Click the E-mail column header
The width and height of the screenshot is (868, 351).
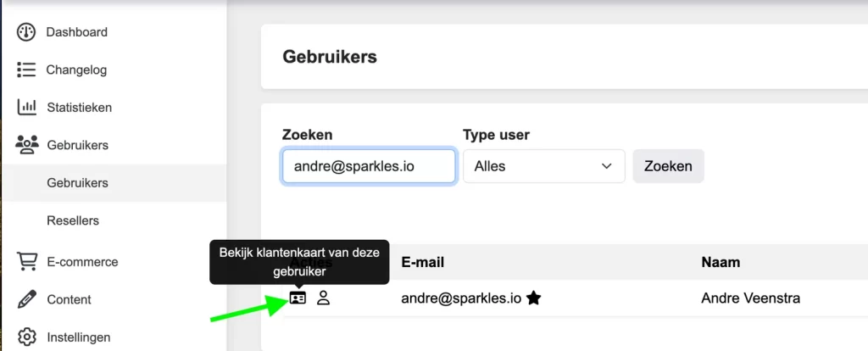click(423, 263)
